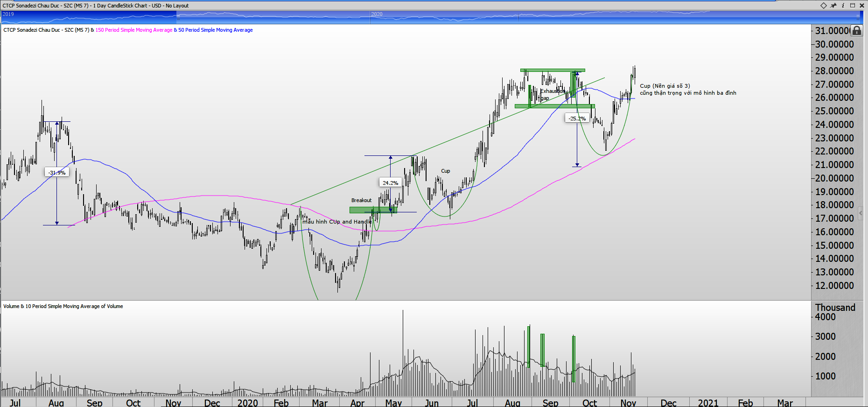Grab the left handle of the overview range slider

[178, 17]
